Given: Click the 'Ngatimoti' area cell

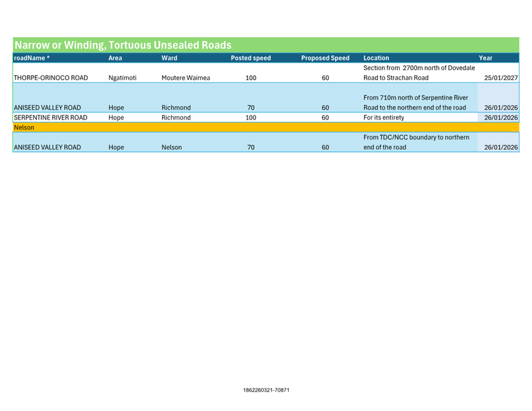Looking at the screenshot, I should pyautogui.click(x=122, y=78).
